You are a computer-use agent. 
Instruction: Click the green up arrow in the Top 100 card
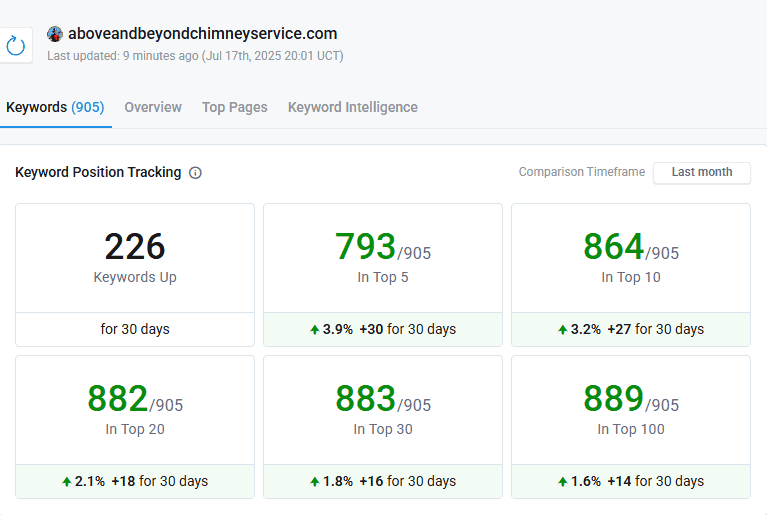coord(563,482)
